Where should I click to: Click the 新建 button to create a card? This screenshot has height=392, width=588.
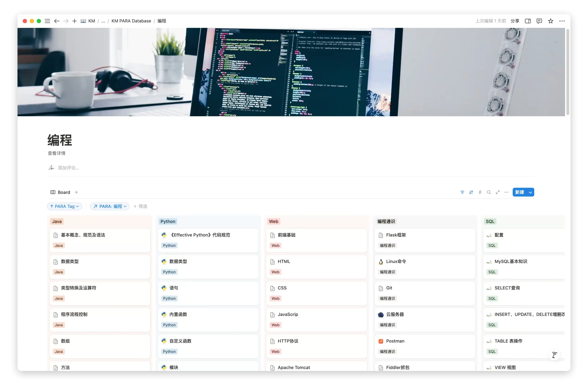pos(520,192)
